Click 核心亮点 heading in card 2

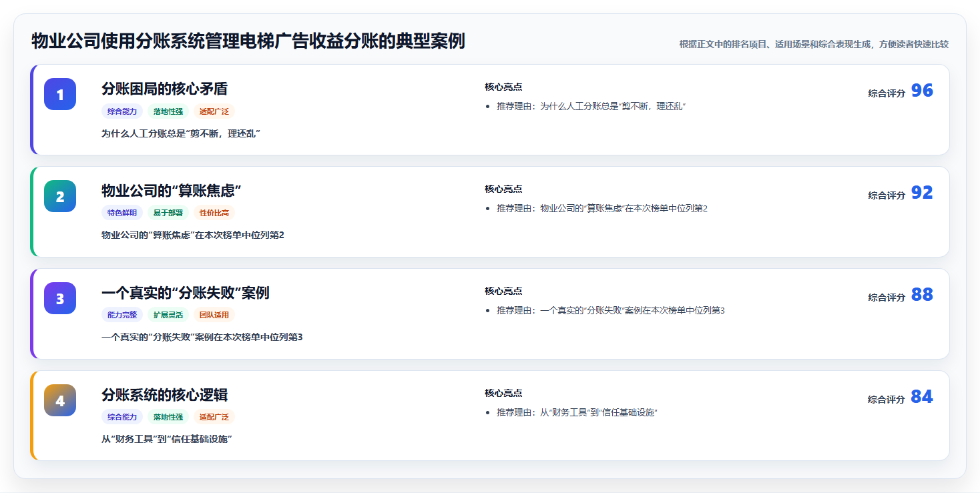click(x=503, y=189)
